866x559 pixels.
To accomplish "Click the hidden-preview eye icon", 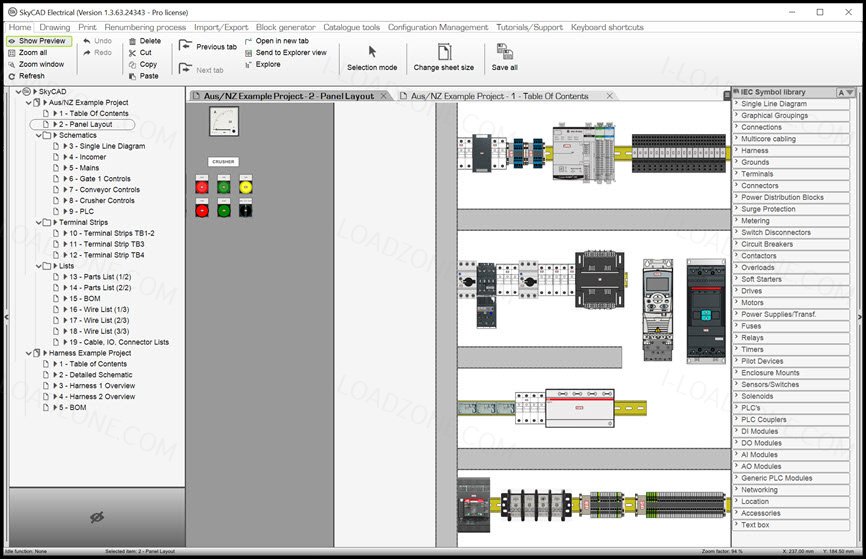I will tap(97, 518).
